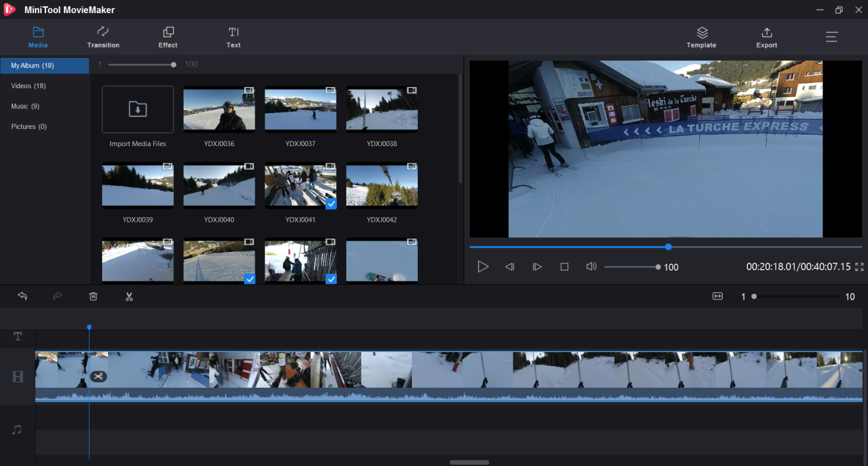Switch to the Effect tab
This screenshot has height=466, width=868.
click(168, 38)
